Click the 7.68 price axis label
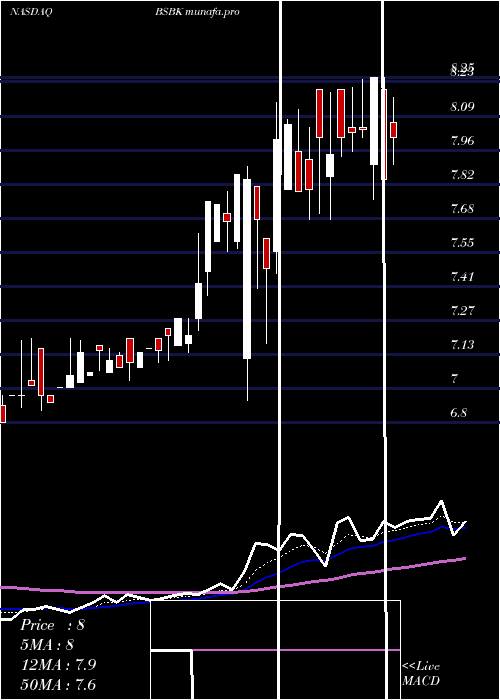 tap(462, 209)
